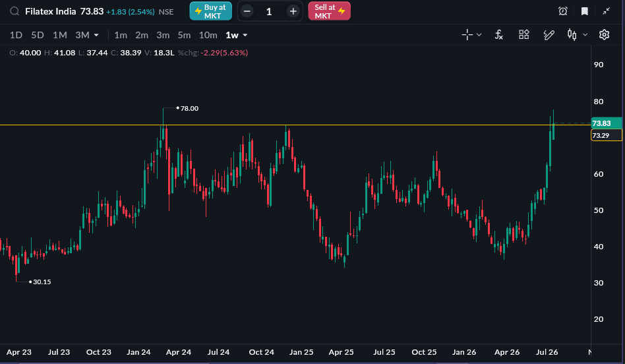Select the 2m interval
The height and width of the screenshot is (364, 625).
coord(142,35)
